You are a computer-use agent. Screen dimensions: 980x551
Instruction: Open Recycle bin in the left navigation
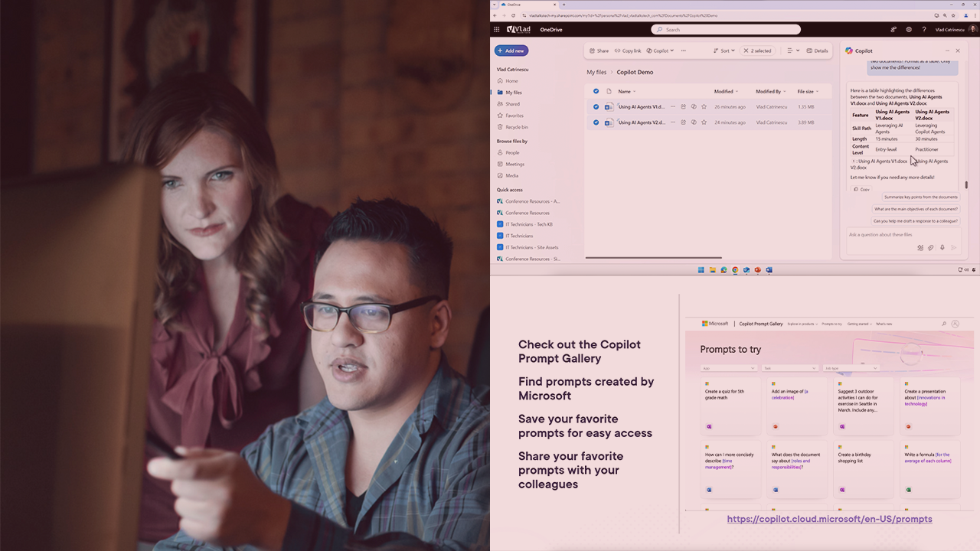point(517,127)
